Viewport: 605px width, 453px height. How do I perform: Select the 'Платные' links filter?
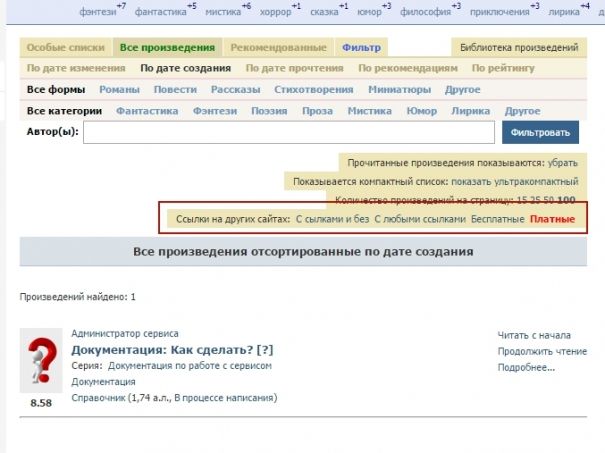pyautogui.click(x=552, y=219)
